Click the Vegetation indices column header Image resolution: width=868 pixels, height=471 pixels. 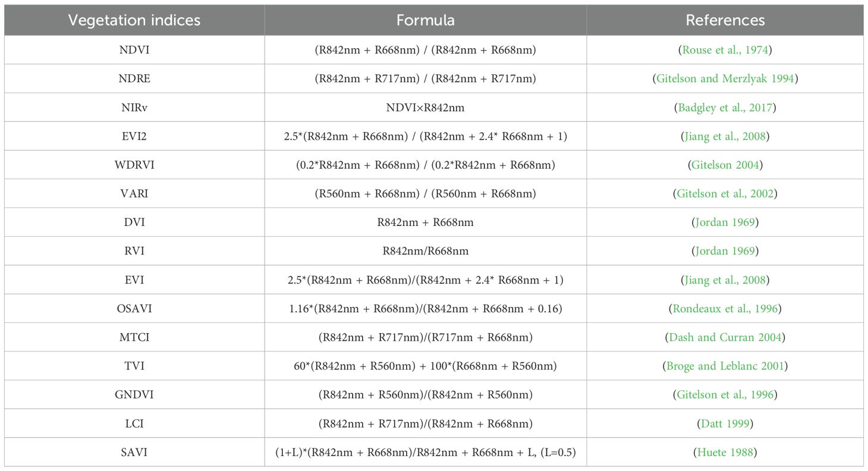tap(134, 20)
